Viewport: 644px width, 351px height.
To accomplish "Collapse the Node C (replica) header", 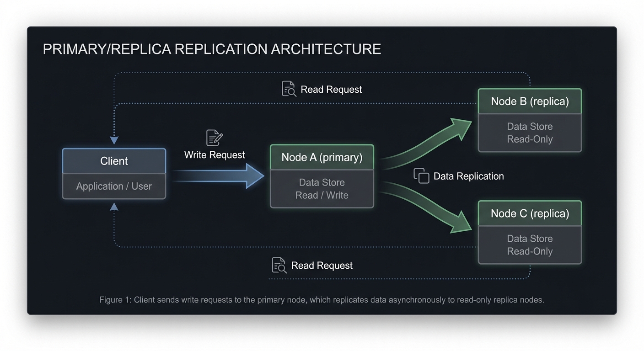I will tap(529, 213).
